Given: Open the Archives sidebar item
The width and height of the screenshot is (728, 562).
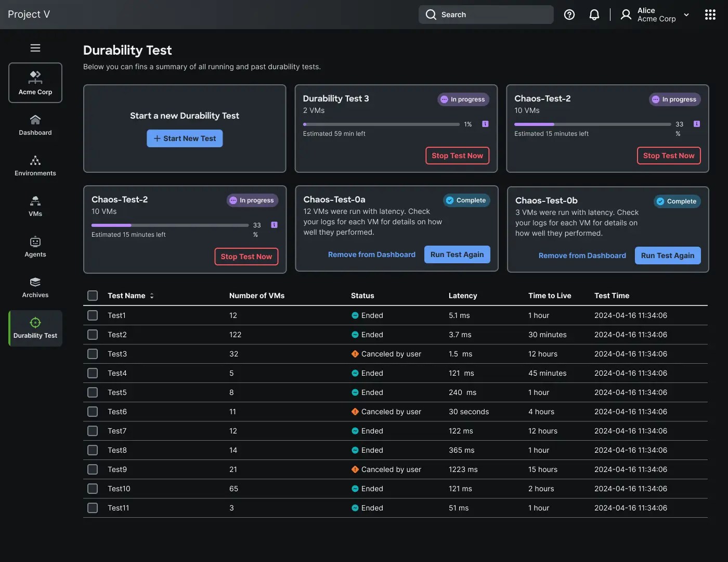Looking at the screenshot, I should 35,288.
